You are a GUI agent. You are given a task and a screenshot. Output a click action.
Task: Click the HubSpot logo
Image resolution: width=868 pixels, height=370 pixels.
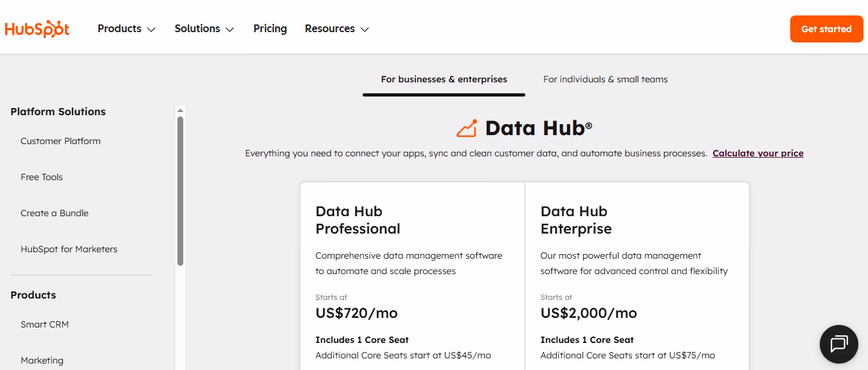(37, 29)
